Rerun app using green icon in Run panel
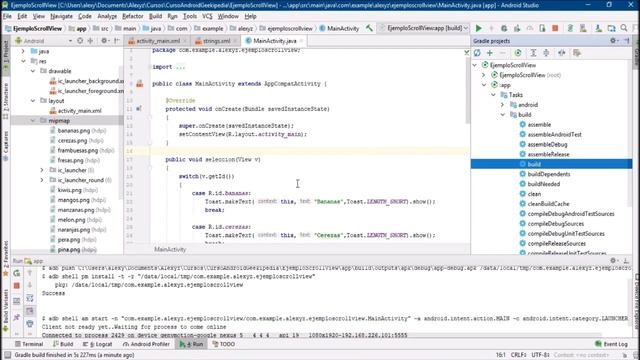 (17, 273)
